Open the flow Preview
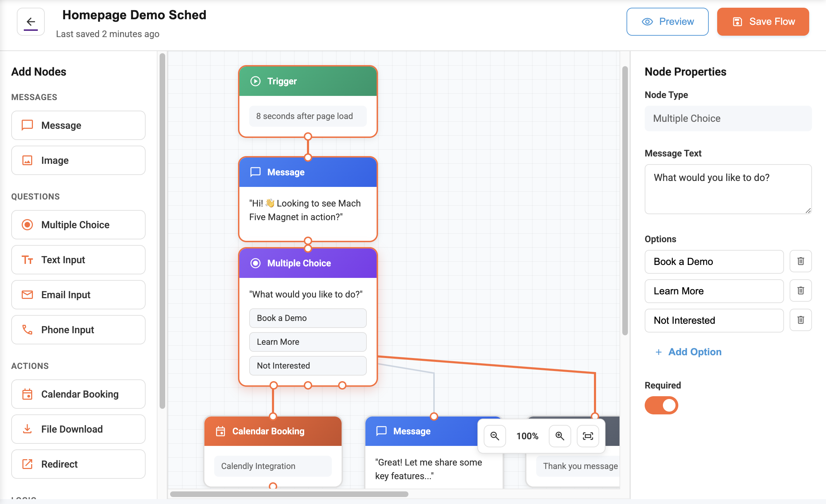 [x=667, y=21]
